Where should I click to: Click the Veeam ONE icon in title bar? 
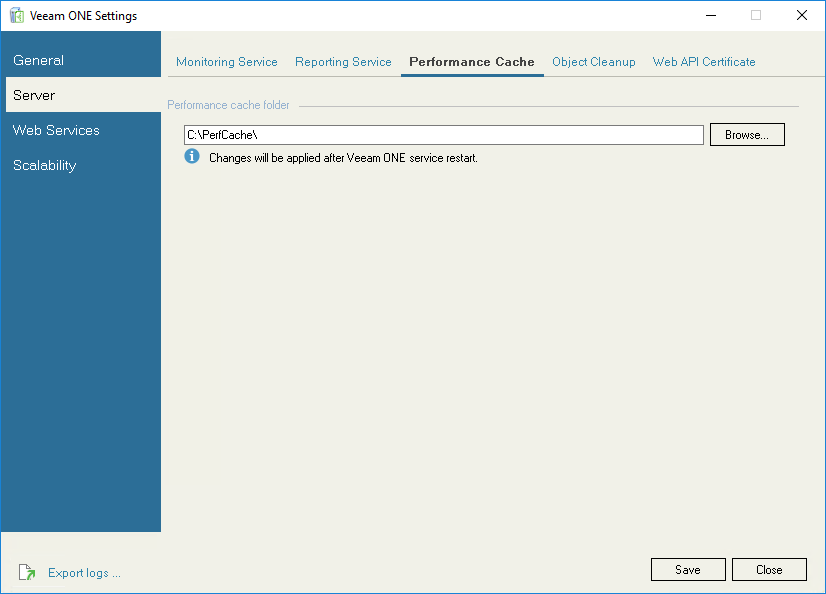pyautogui.click(x=15, y=15)
